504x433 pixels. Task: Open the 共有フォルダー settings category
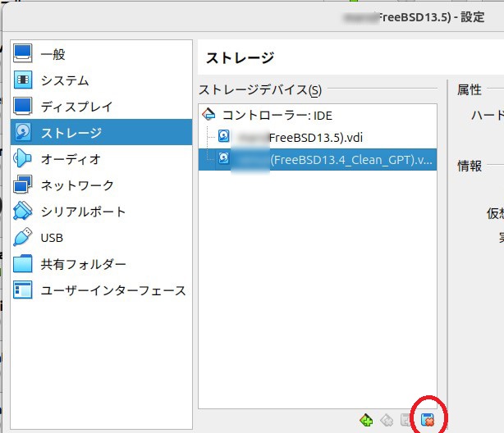pyautogui.click(x=101, y=264)
